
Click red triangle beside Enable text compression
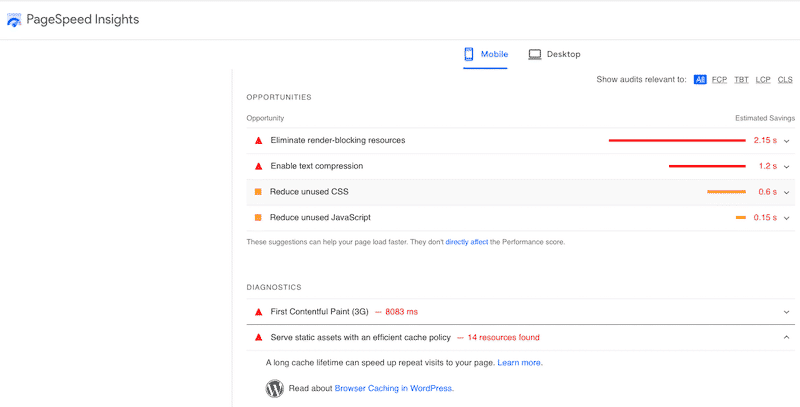coord(258,166)
